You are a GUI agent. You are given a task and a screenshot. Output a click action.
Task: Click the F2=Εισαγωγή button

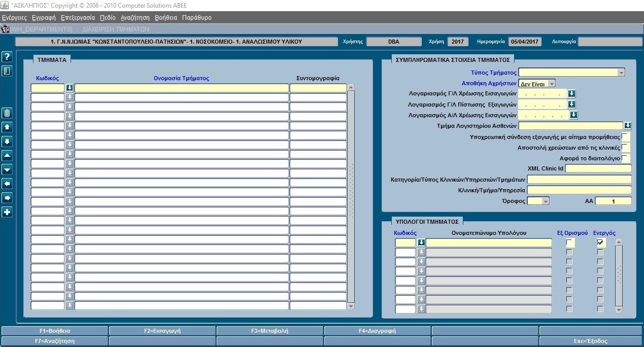click(162, 331)
